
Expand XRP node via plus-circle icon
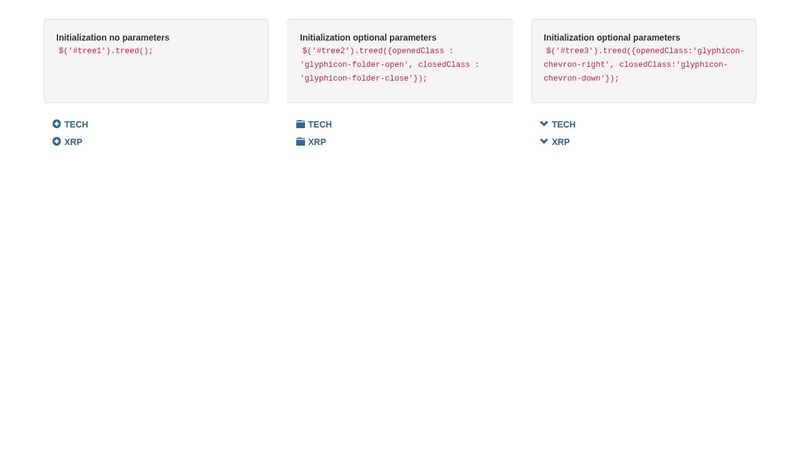[x=57, y=142]
